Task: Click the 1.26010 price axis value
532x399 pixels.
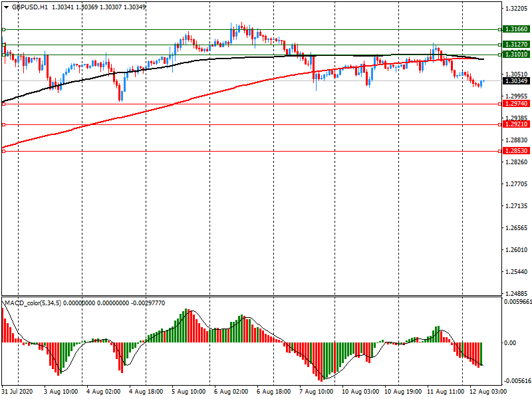Action: [x=517, y=250]
